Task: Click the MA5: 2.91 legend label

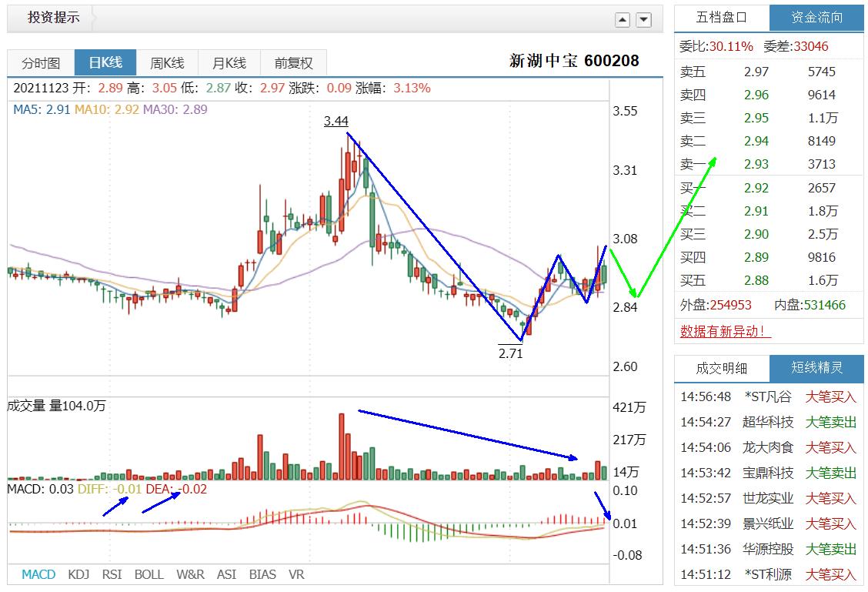Action: click(x=42, y=109)
